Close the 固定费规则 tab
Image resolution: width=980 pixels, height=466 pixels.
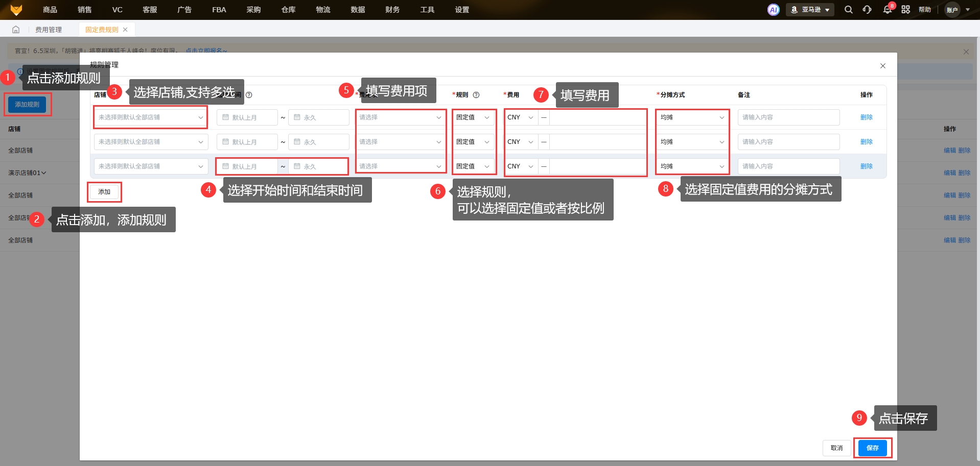coord(125,30)
